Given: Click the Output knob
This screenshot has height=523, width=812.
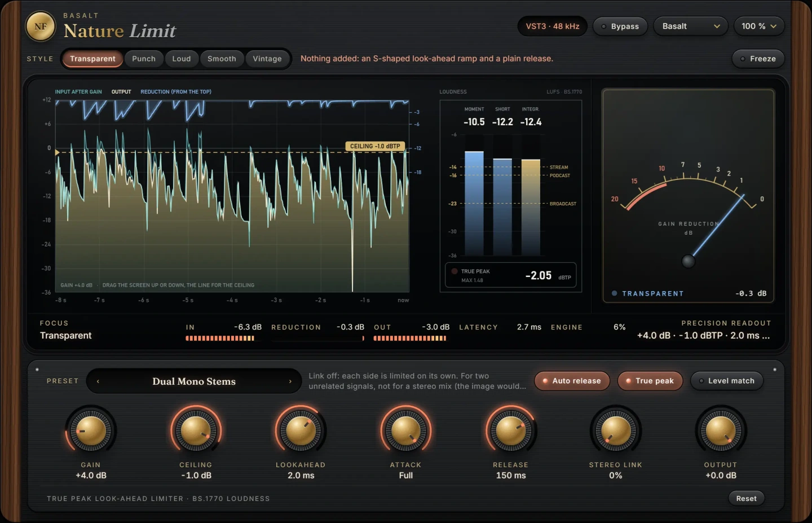Looking at the screenshot, I should [721, 431].
